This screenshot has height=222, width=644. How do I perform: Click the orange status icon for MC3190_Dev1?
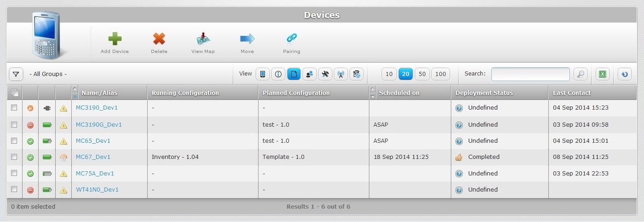pyautogui.click(x=30, y=108)
